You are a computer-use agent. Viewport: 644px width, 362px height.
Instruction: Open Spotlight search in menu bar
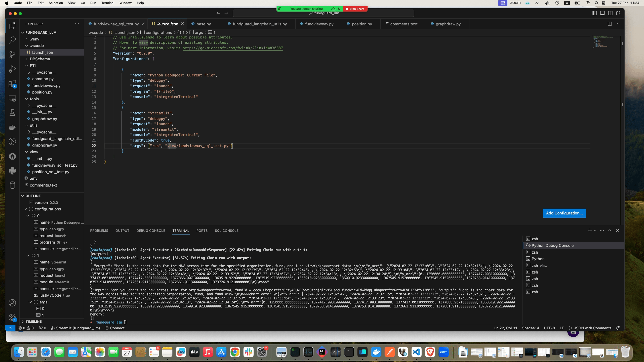click(x=596, y=3)
